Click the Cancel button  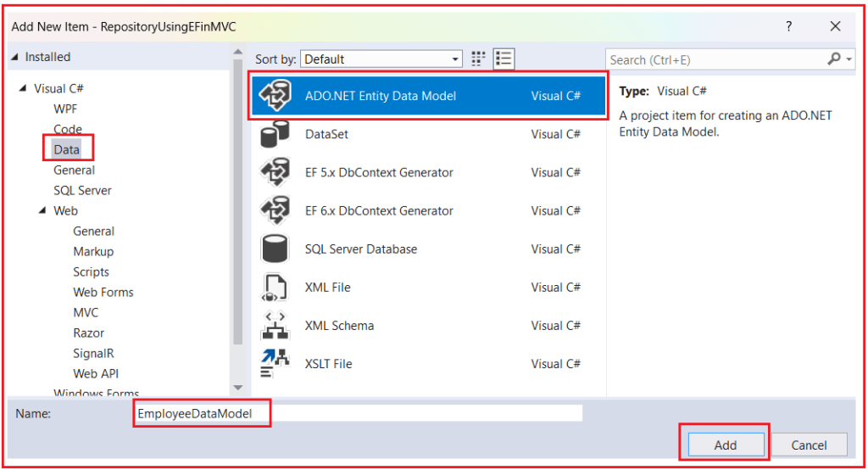[809, 445]
